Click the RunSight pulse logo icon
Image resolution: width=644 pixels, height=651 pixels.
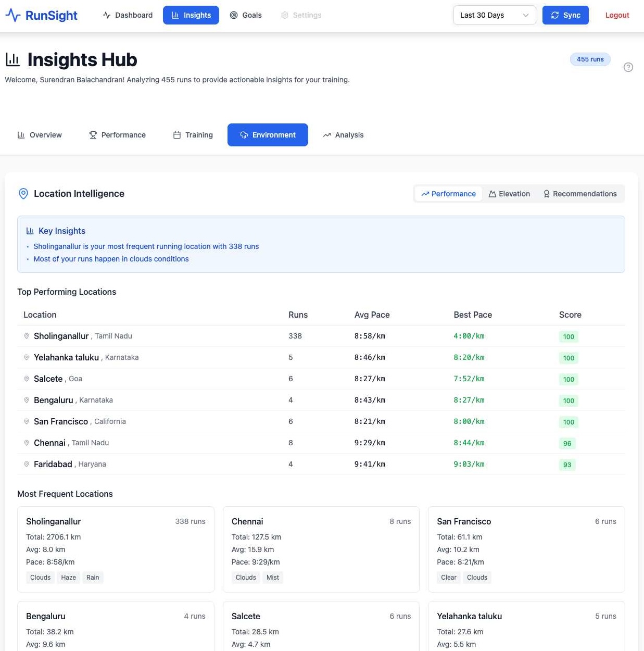[x=13, y=15]
